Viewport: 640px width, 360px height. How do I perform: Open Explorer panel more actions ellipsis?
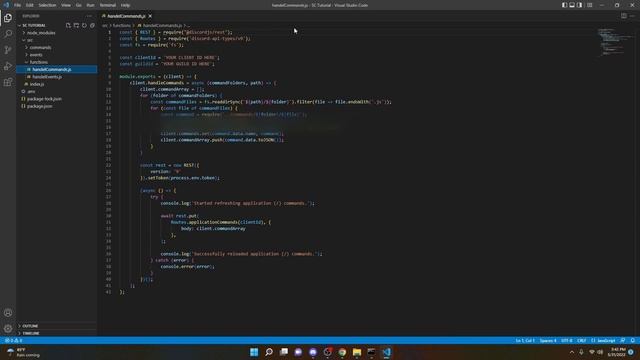[x=89, y=16]
